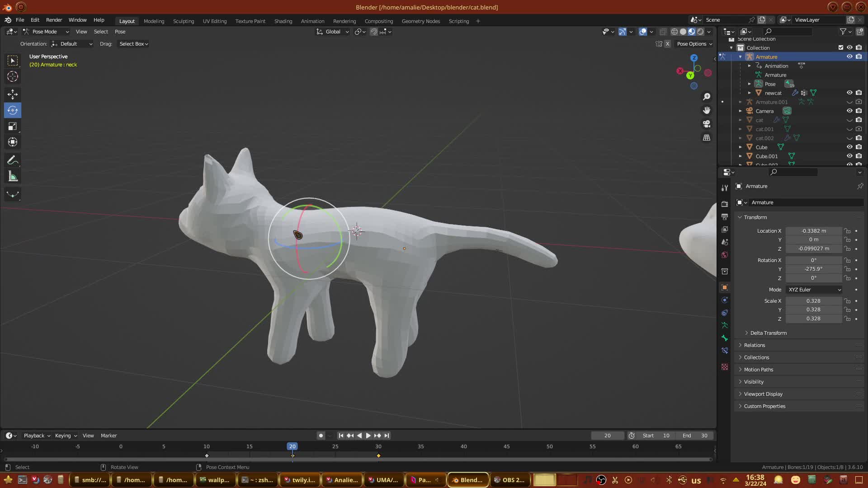Open Bone Constraints properties tab

click(x=725, y=351)
